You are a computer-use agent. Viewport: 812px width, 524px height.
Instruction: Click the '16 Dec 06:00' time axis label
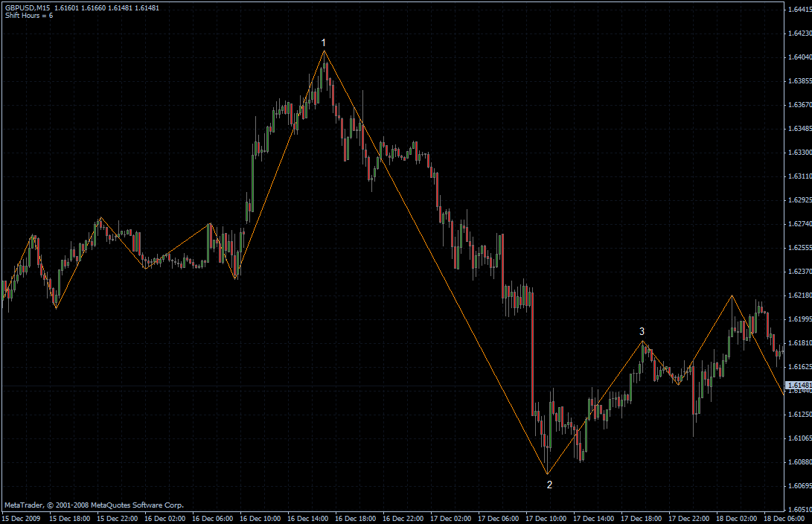pyautogui.click(x=212, y=518)
